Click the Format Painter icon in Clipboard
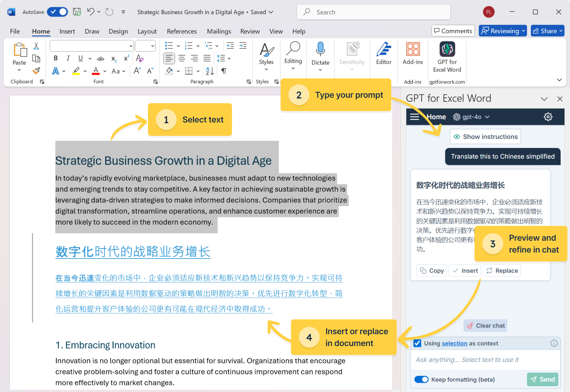 click(37, 70)
